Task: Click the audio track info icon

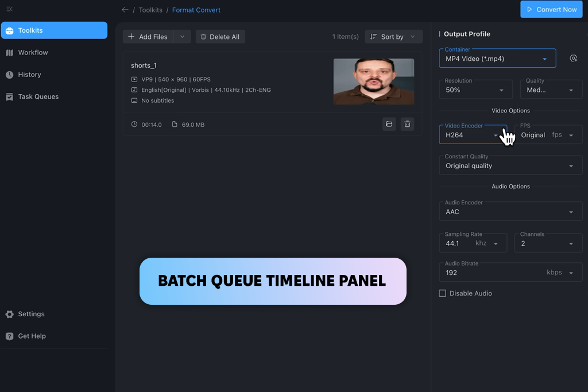Action: coord(134,90)
